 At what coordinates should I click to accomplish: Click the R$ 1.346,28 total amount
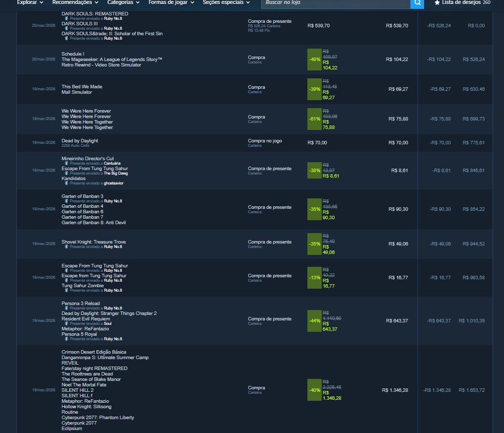coord(395,390)
